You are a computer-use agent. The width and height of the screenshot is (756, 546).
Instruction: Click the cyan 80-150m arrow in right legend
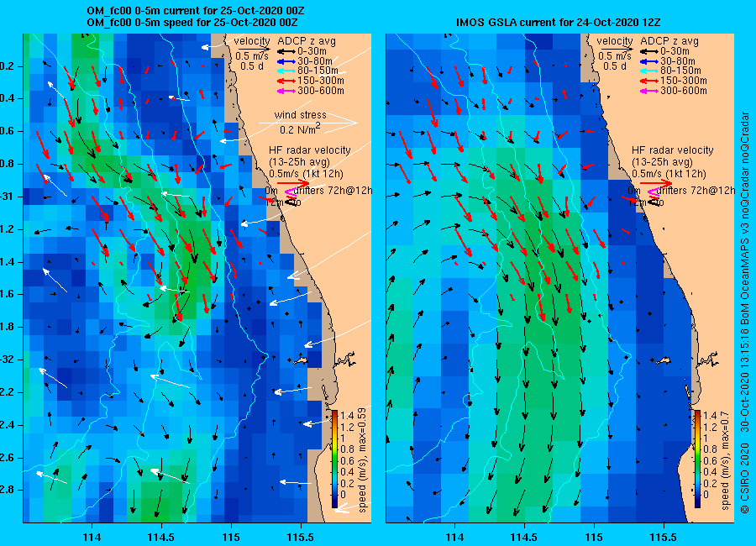[x=648, y=71]
